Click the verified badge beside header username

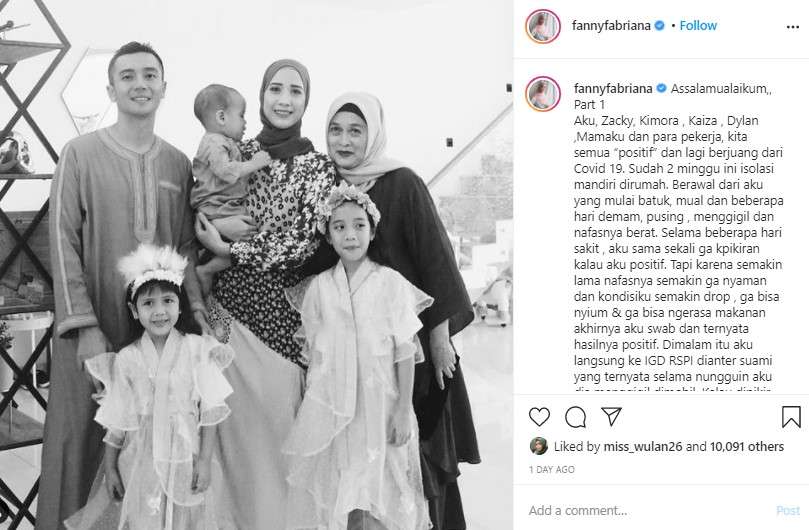click(x=659, y=25)
